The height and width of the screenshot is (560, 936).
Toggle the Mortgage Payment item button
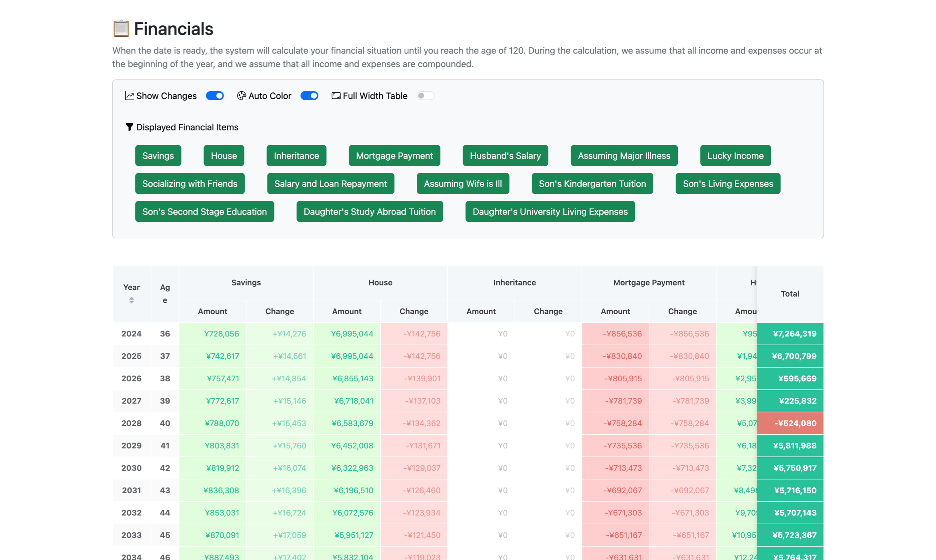point(394,155)
